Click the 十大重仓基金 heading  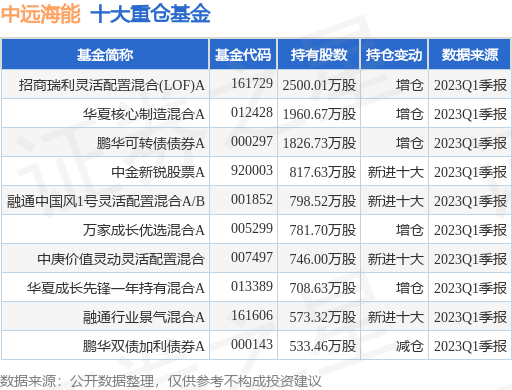pos(150,14)
